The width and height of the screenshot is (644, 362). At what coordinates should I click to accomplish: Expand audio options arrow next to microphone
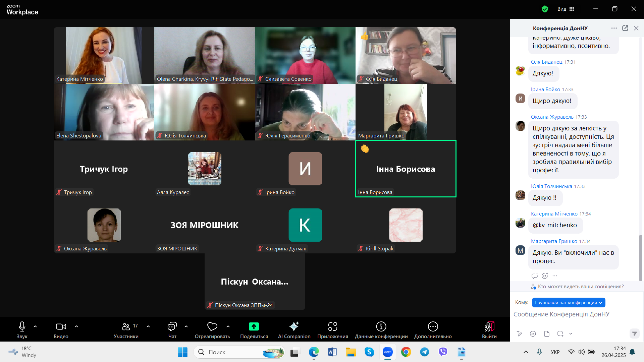tap(35, 326)
